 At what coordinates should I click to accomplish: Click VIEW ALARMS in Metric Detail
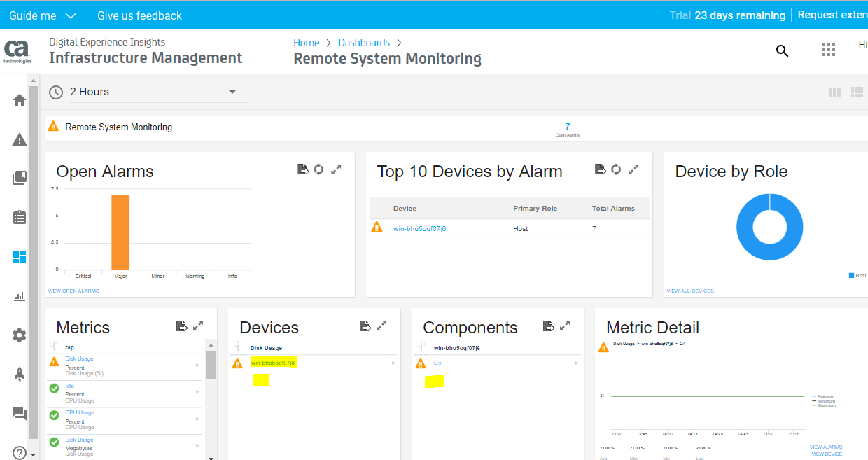coord(826,447)
